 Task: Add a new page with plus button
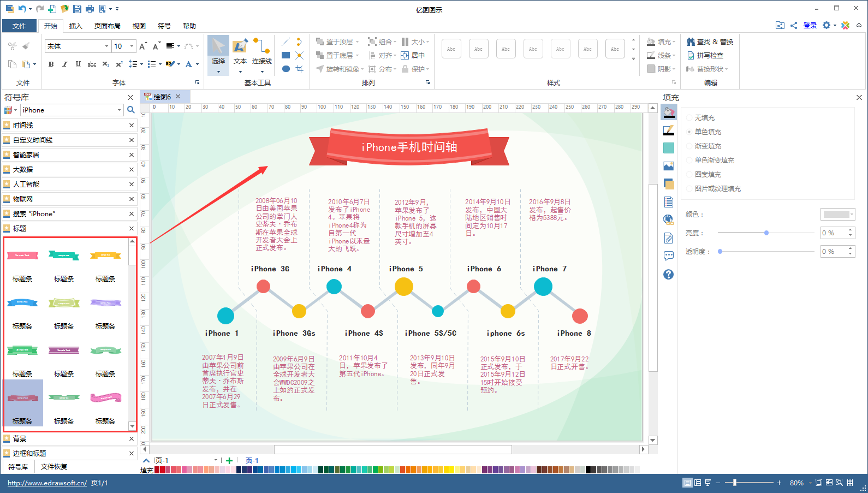pos(229,461)
